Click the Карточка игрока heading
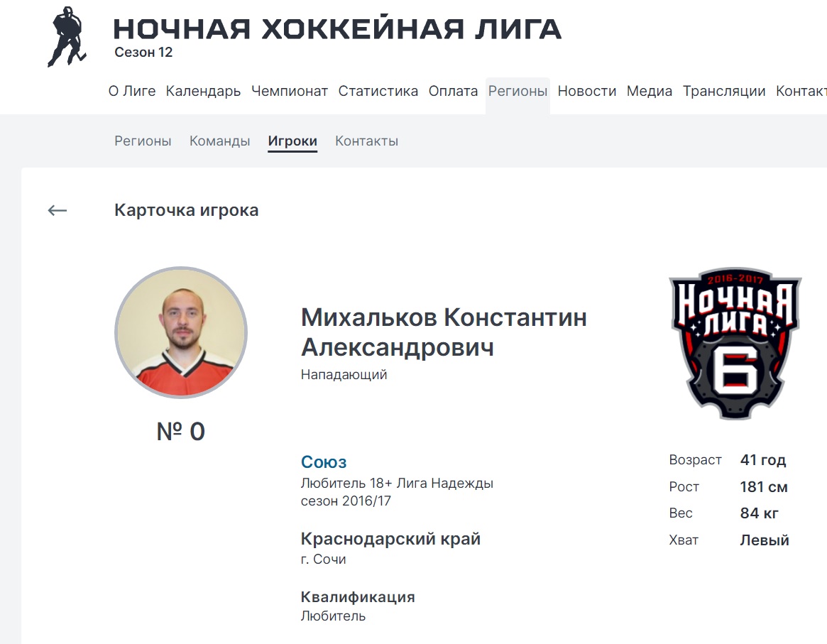This screenshot has width=827, height=644. pos(187,210)
